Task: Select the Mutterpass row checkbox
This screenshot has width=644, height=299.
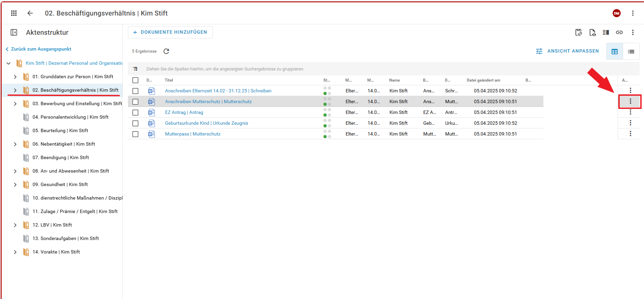Action: [135, 134]
